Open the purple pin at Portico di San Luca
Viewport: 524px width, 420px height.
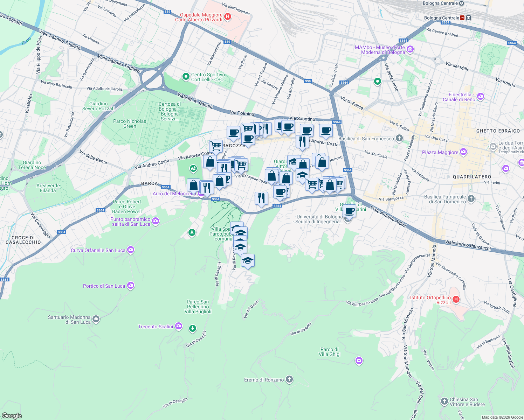pyautogui.click(x=130, y=286)
